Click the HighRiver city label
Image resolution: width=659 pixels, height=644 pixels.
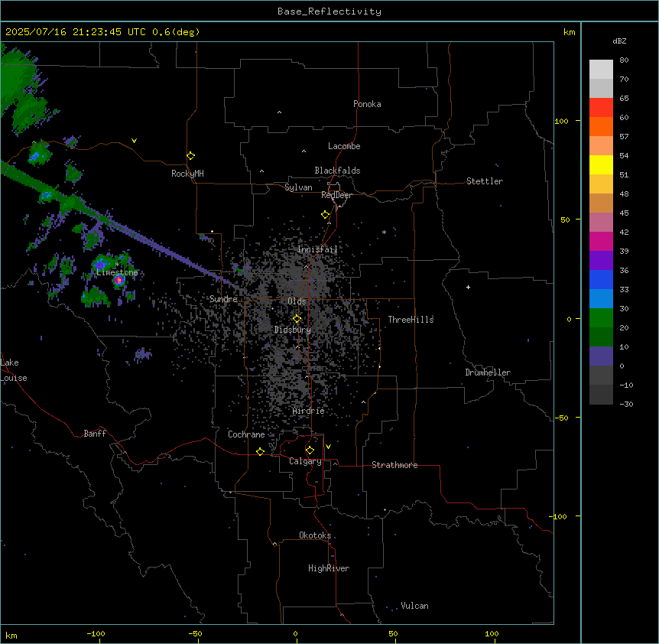[329, 568]
